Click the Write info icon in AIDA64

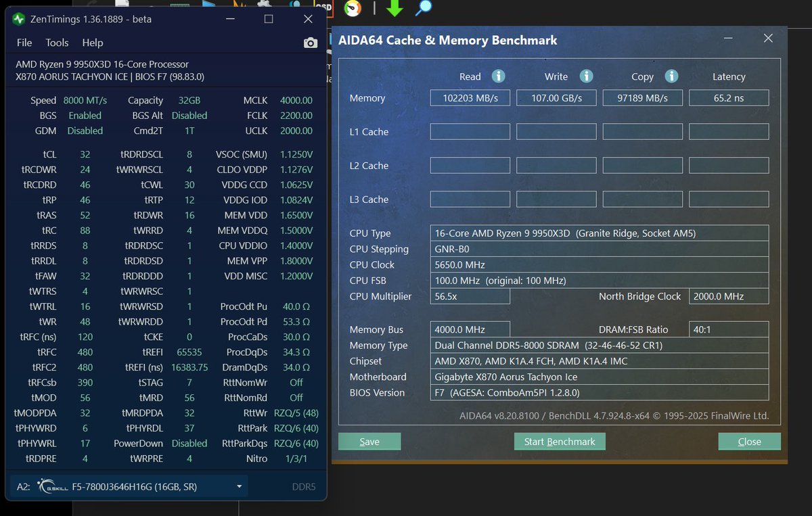(587, 76)
